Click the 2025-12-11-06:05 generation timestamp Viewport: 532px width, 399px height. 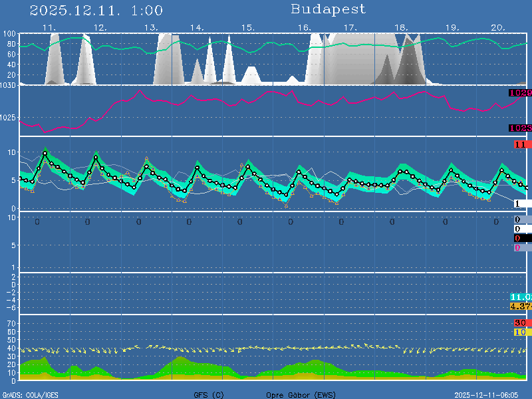tap(491, 395)
